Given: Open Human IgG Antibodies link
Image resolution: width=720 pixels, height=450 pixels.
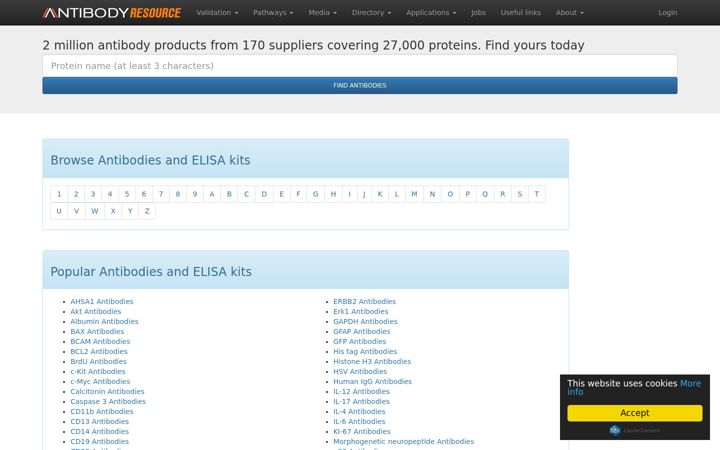Looking at the screenshot, I should (x=372, y=382).
